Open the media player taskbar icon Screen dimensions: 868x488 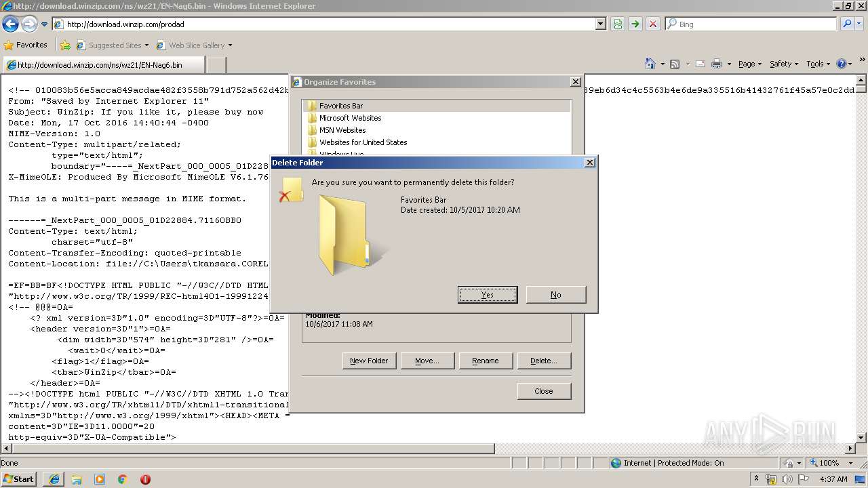100,479
